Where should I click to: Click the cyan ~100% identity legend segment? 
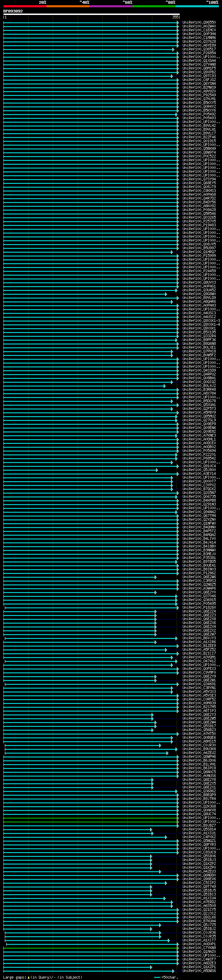197,6
